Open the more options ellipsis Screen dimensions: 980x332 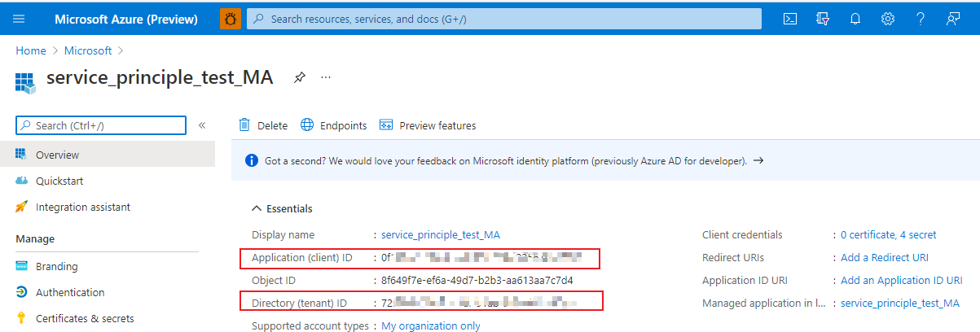coord(326,77)
